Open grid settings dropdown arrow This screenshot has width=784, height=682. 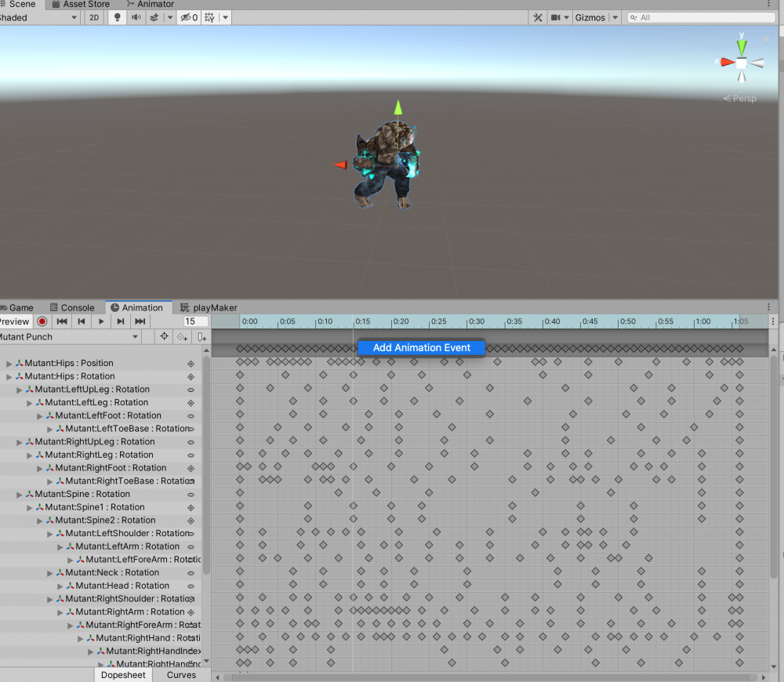click(226, 17)
